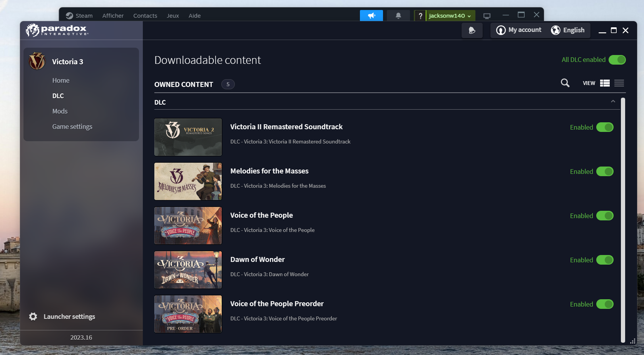Switch DLC view to list layout
644x355 pixels.
point(619,83)
